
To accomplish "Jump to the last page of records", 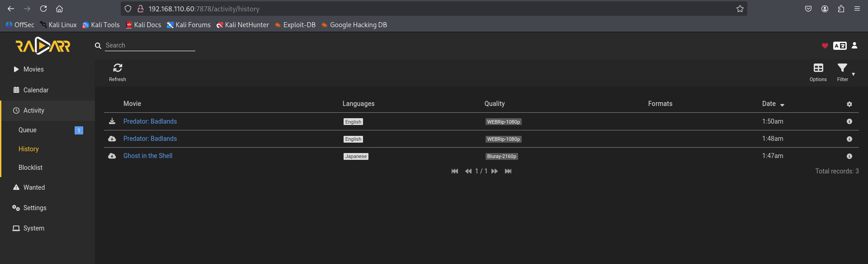I will click(508, 171).
